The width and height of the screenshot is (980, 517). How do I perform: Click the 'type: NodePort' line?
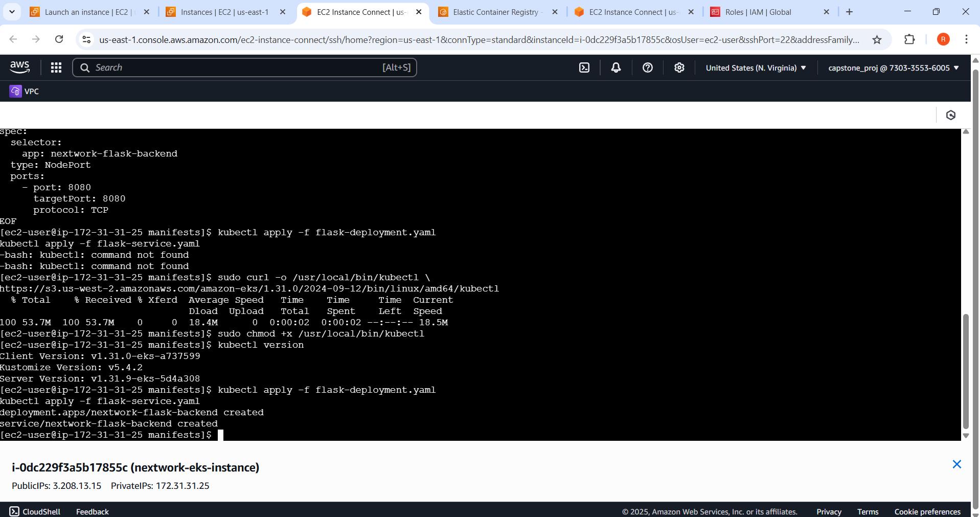click(x=51, y=165)
